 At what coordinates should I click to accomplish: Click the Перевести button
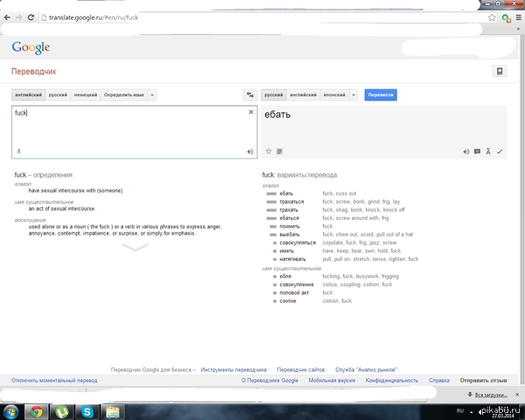[x=381, y=94]
